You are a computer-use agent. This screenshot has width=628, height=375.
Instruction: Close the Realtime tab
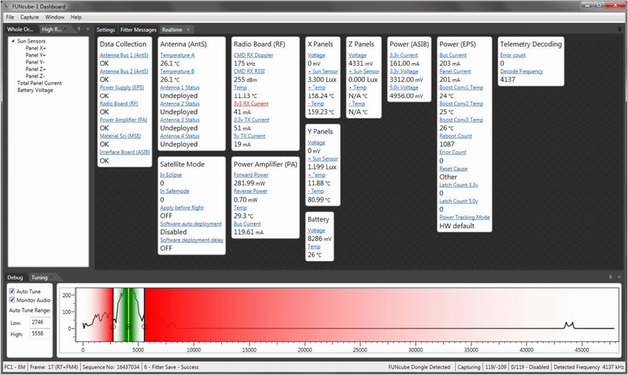[188, 30]
